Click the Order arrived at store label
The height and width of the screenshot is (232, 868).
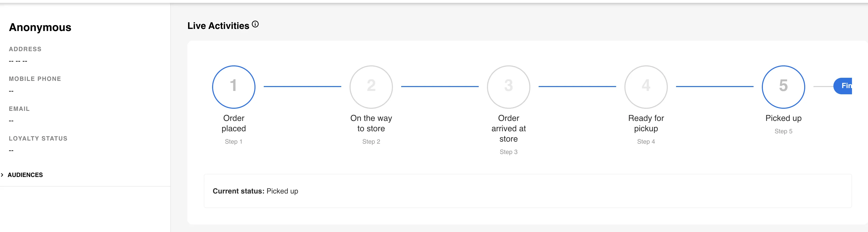508,128
